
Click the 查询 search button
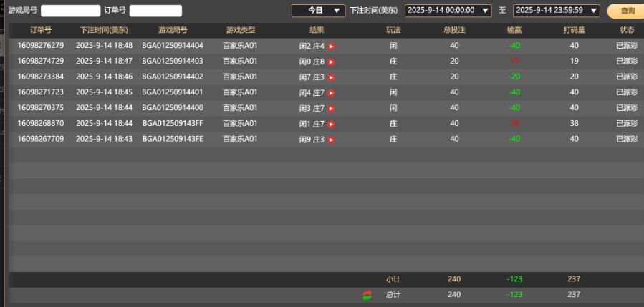point(627,11)
